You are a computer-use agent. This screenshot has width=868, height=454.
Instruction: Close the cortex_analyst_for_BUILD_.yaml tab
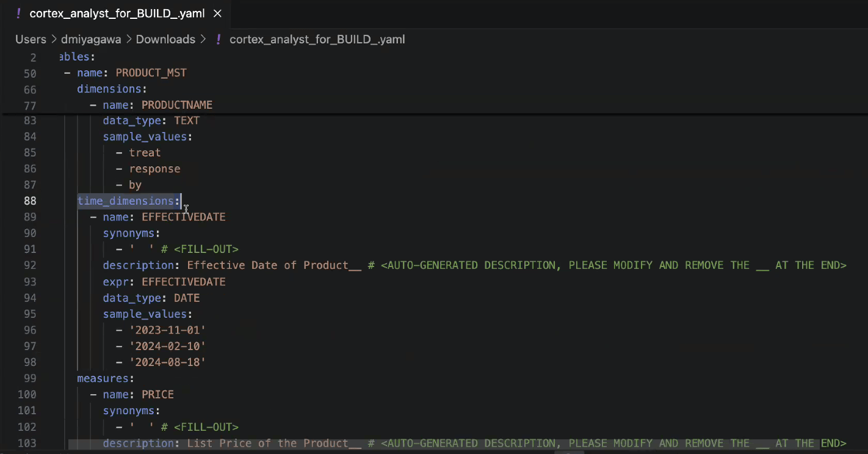pos(217,13)
